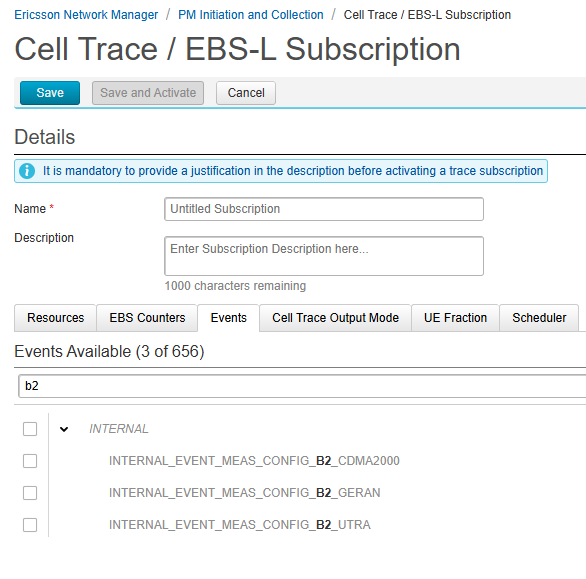Open the Cell Trace Output Mode tab
586x579 pixels.
pyautogui.click(x=335, y=318)
